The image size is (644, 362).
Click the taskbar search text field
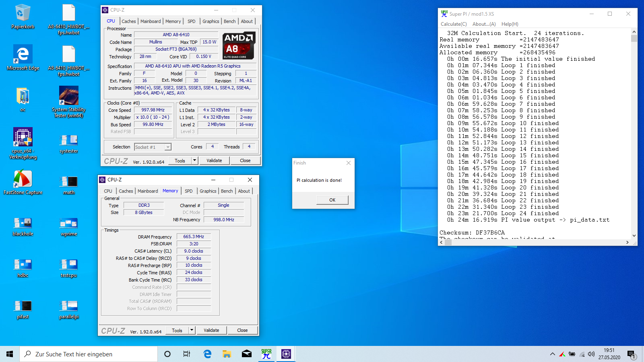[x=89, y=354]
